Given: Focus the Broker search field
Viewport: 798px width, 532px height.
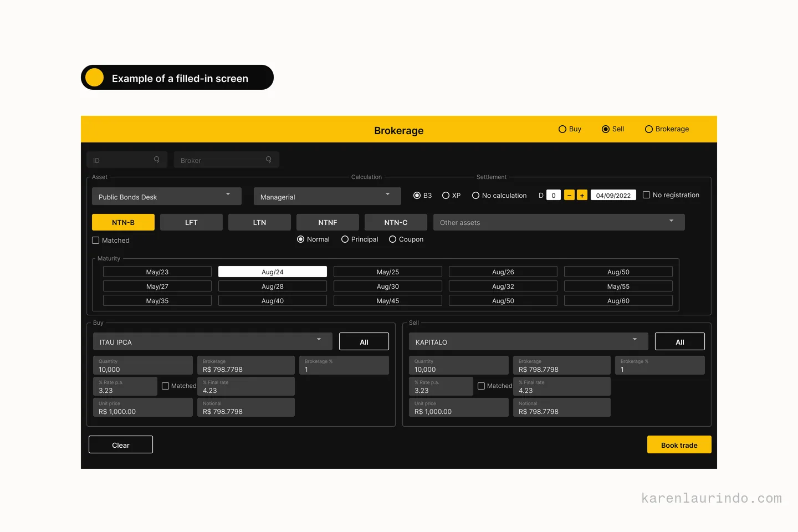Looking at the screenshot, I should [227, 160].
